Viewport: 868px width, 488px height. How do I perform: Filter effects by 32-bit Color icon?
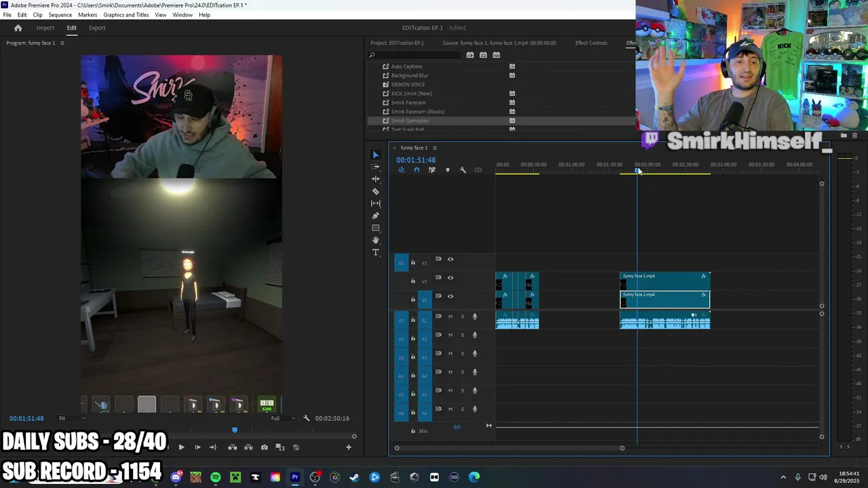(483, 55)
